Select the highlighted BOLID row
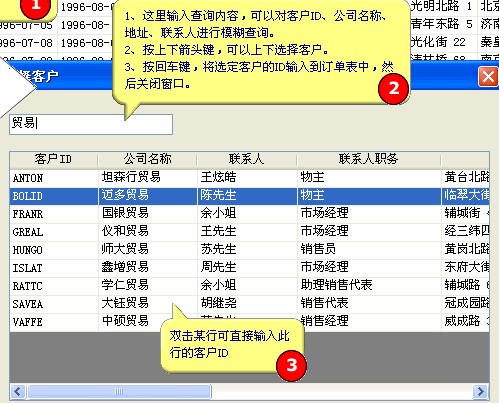 [x=249, y=196]
